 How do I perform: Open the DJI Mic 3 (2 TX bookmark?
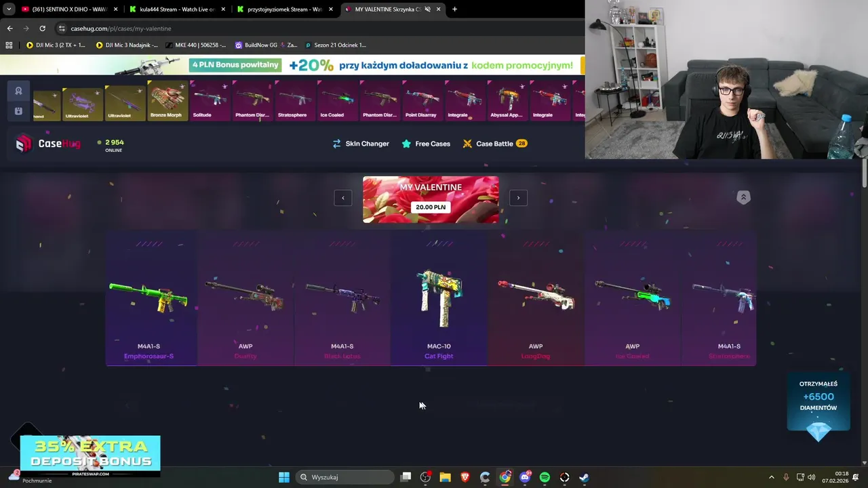coord(56,45)
